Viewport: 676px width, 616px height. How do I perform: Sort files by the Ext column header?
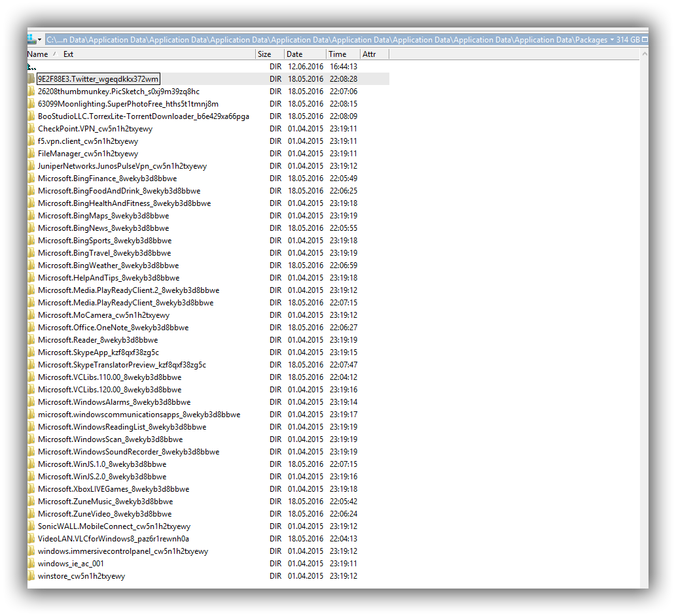[x=68, y=54]
